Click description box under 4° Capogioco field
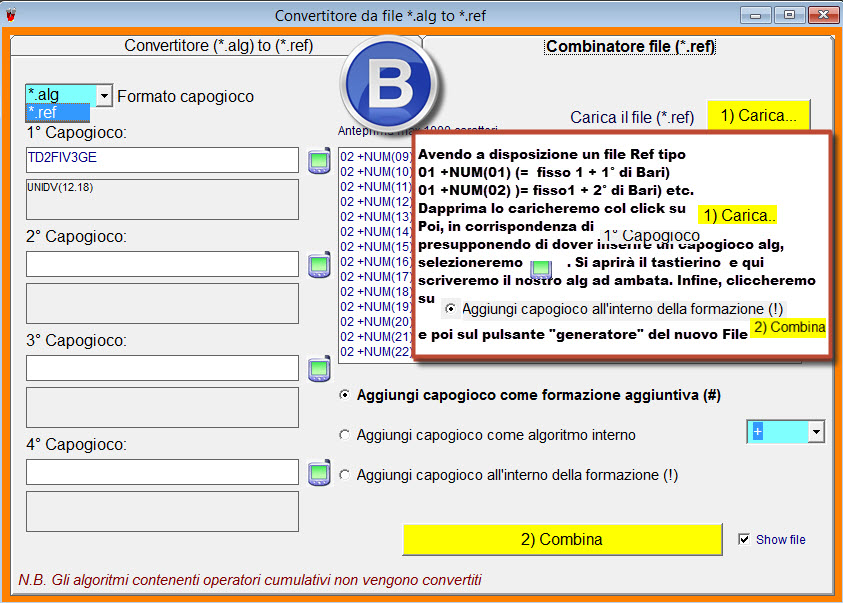 pos(162,511)
